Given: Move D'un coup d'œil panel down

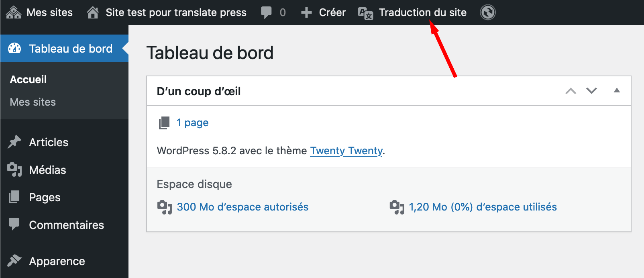Looking at the screenshot, I should (x=591, y=91).
